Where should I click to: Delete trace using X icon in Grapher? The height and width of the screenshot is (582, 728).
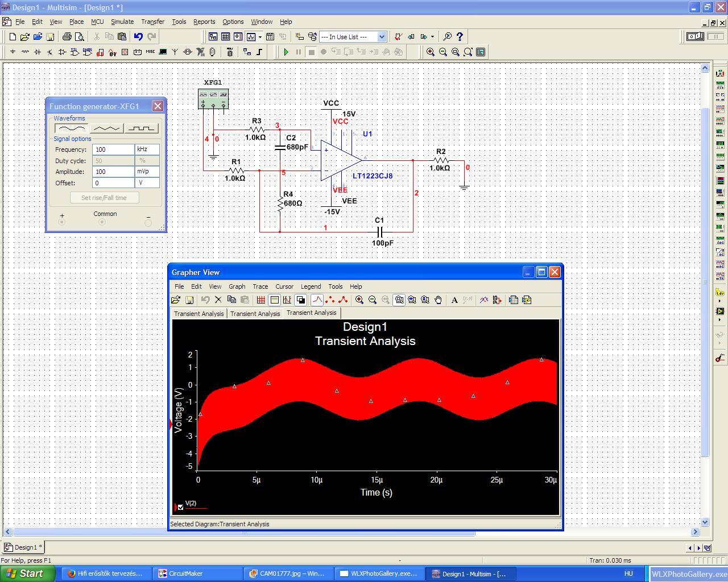pyautogui.click(x=218, y=300)
